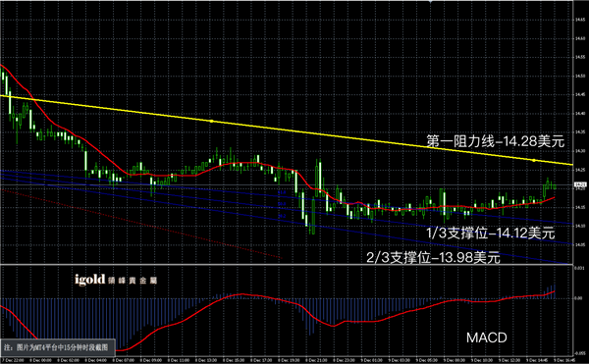Select the 2/3 support 13.98 label

pyautogui.click(x=433, y=258)
